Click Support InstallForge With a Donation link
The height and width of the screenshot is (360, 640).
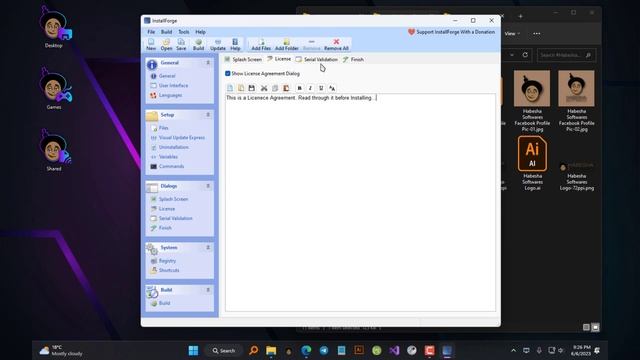[451, 32]
